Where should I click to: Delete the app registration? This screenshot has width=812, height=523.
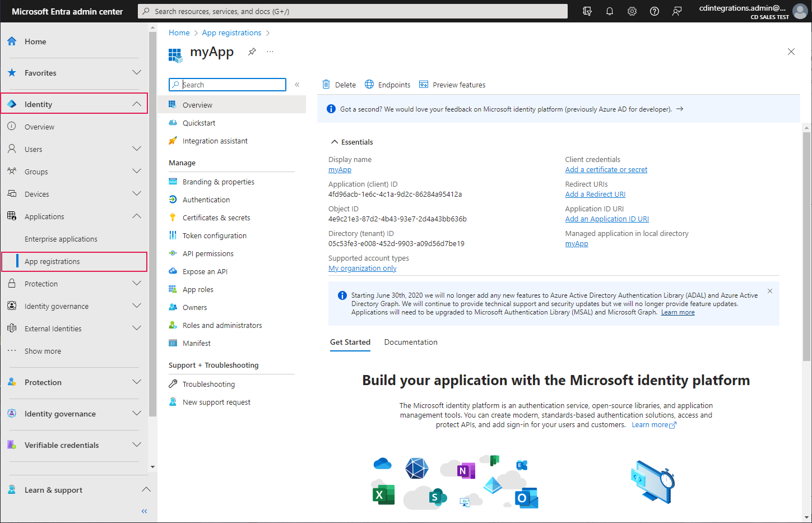coord(339,85)
